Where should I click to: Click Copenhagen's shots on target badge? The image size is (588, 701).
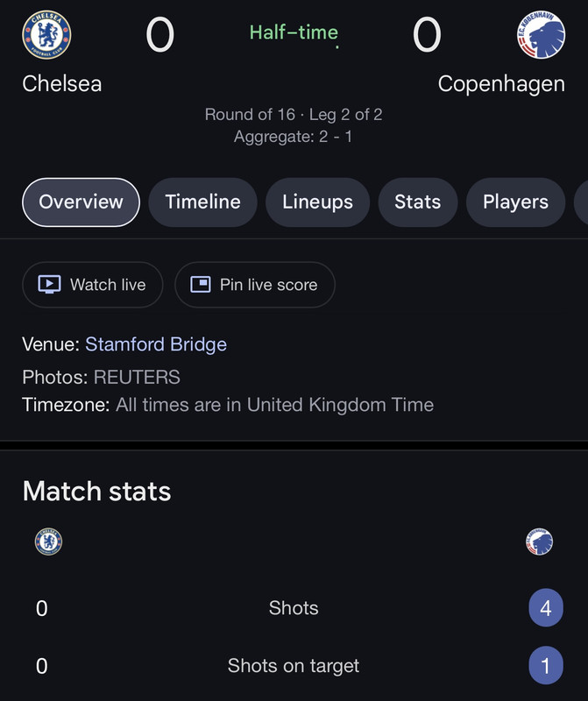pyautogui.click(x=545, y=666)
